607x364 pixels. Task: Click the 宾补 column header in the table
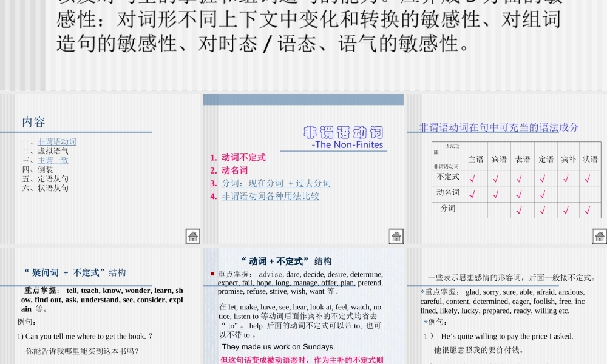coord(568,160)
